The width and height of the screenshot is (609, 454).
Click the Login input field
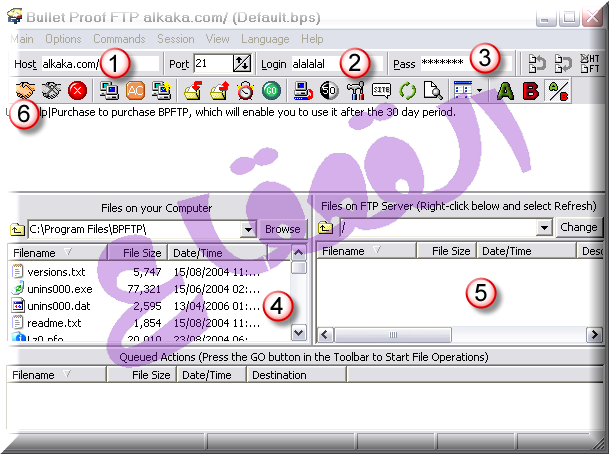pyautogui.click(x=337, y=64)
